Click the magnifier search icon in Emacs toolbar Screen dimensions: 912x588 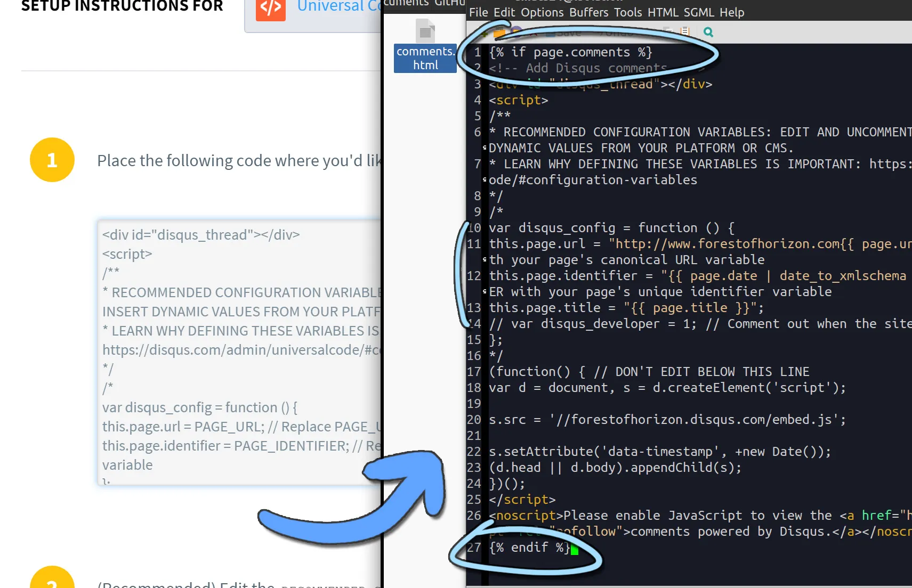pyautogui.click(x=708, y=32)
